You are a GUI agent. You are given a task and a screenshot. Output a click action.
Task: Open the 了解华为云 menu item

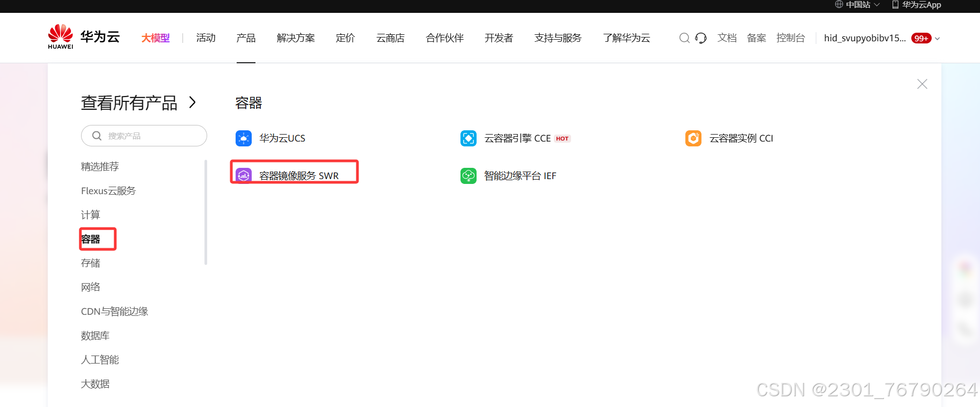(x=626, y=38)
